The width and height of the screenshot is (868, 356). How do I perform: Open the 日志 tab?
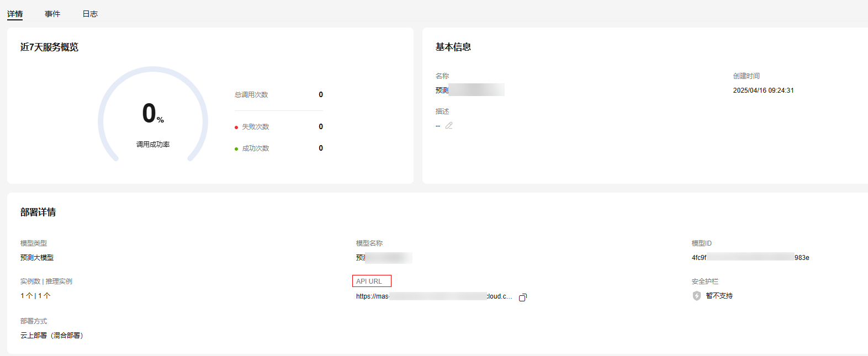[x=90, y=14]
